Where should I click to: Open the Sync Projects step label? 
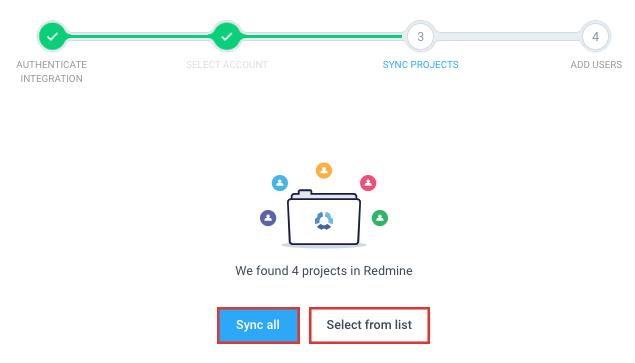(x=420, y=65)
